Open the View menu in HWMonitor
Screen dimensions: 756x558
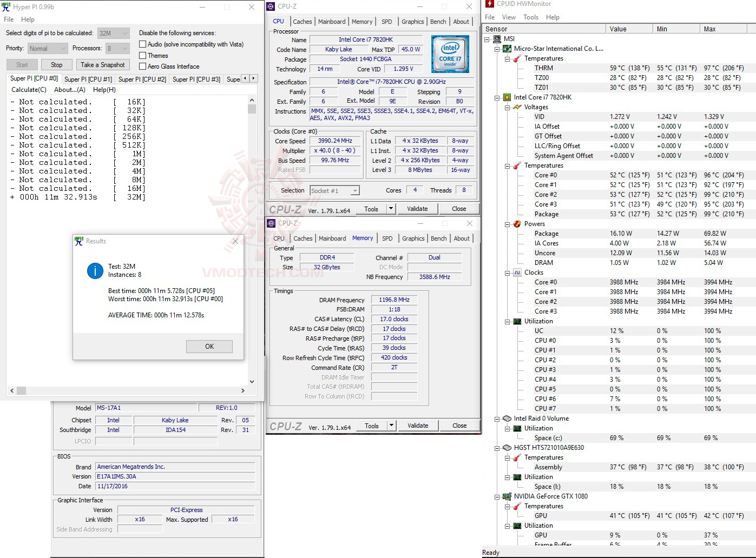[509, 17]
